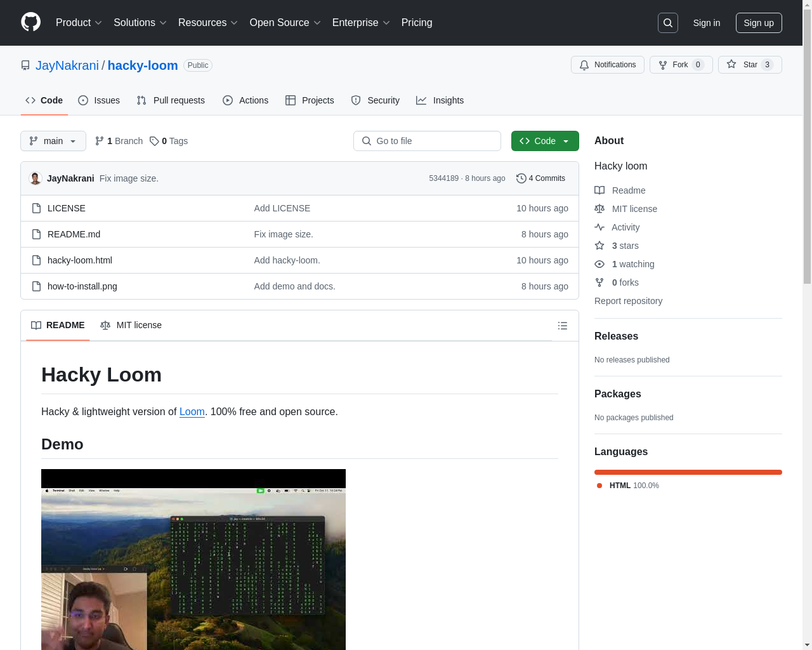Open the search magnifier icon in header
812x650 pixels.
[668, 23]
